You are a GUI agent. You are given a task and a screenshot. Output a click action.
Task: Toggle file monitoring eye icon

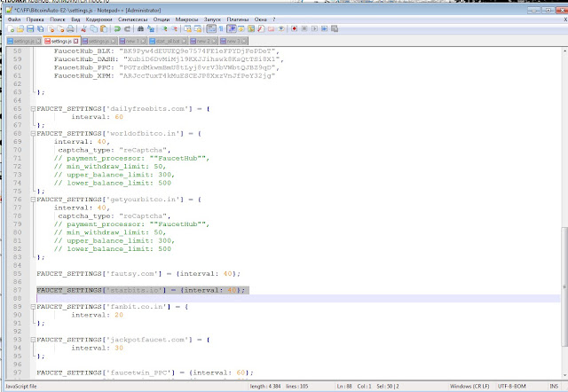pyautogui.click(x=281, y=28)
